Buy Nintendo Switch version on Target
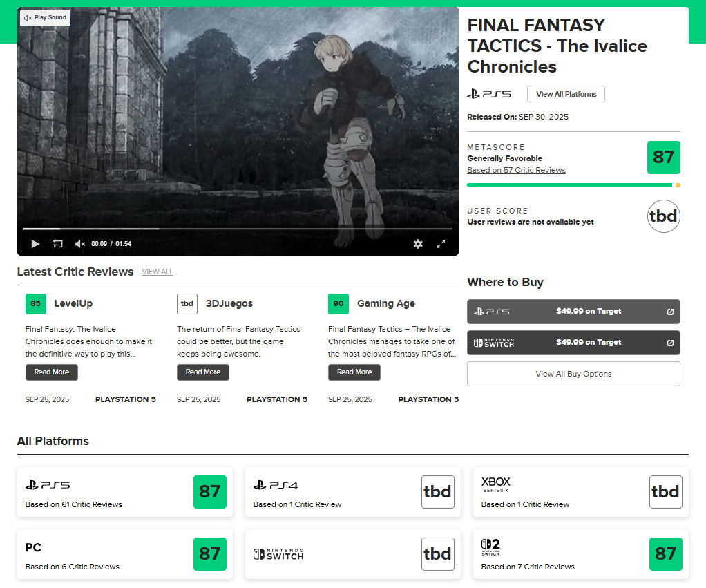Viewport: 706px width, 588px height. [x=573, y=343]
